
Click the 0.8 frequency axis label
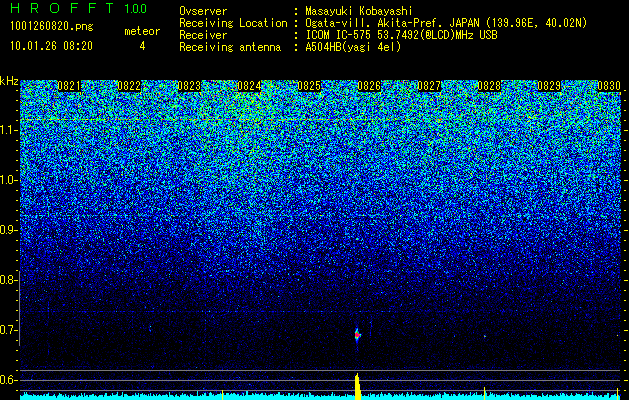tap(7, 280)
